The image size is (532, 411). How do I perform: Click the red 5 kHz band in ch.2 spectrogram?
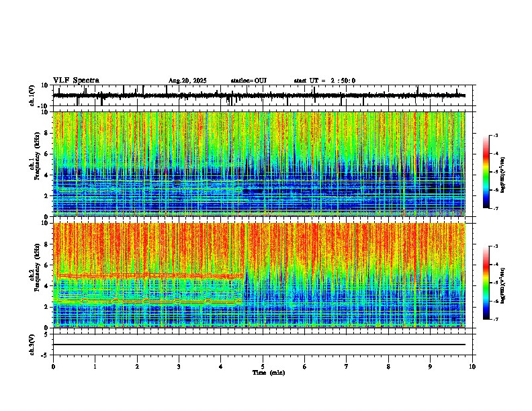149,276
